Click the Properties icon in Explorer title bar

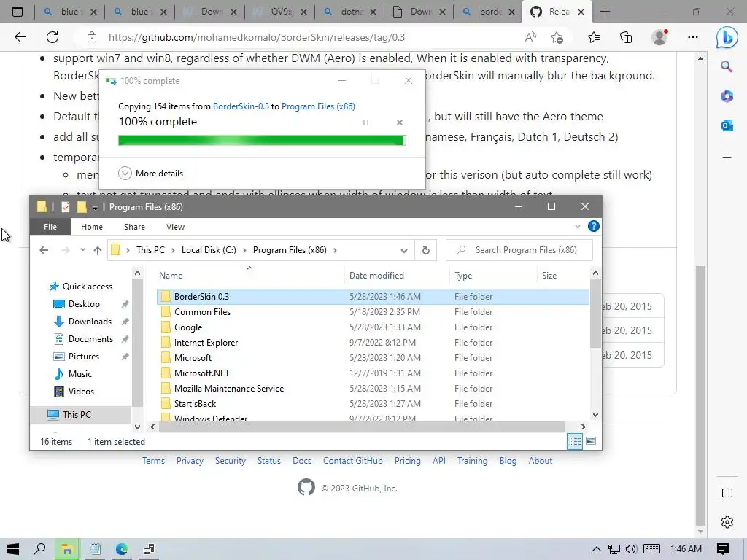pos(66,206)
